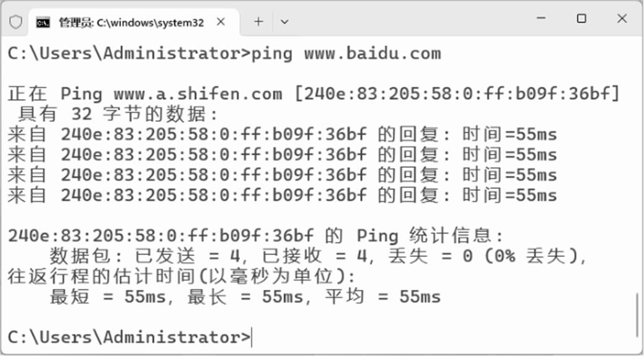Click the "最短 = 55ms" value
The width and height of the screenshot is (644, 356).
[x=108, y=297]
